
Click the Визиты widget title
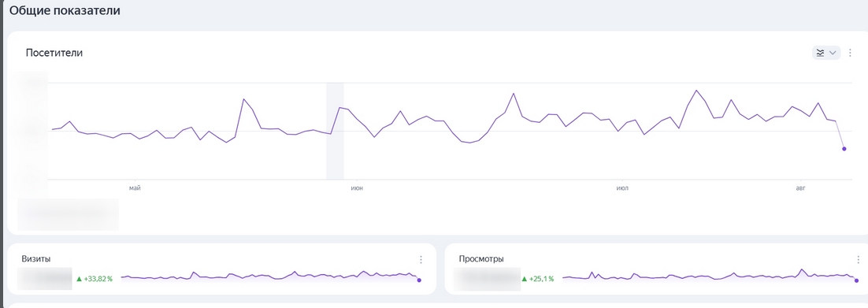(36, 258)
